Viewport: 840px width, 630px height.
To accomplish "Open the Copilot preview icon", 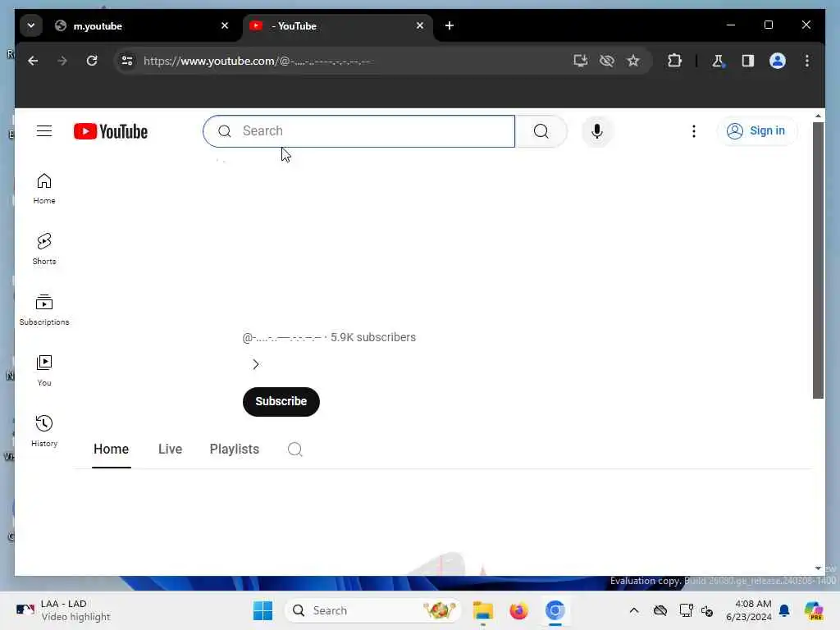I will point(814,610).
